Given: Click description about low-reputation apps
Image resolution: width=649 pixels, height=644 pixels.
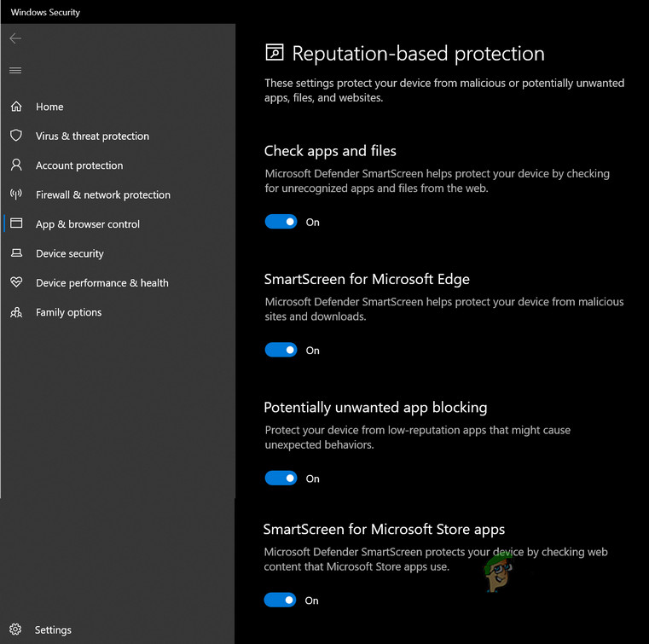Looking at the screenshot, I should [418, 438].
